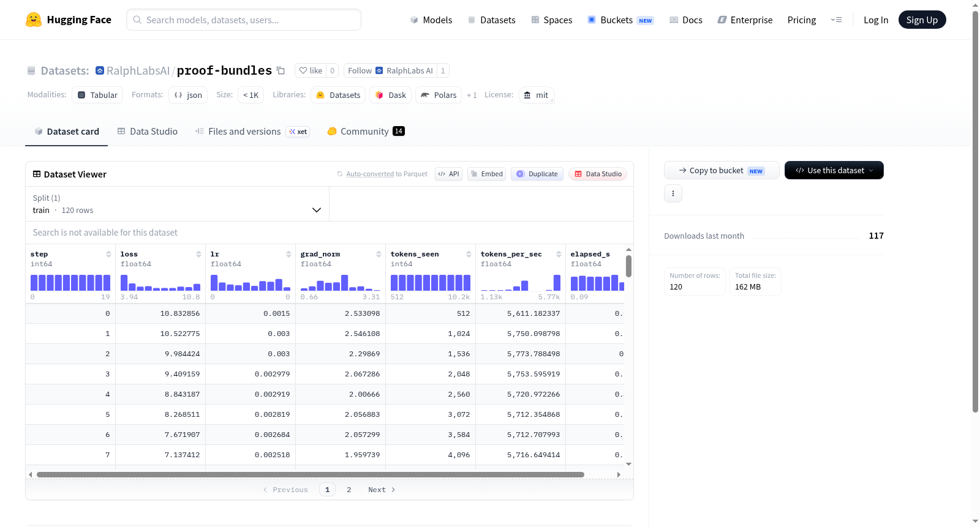Open the API button in Dataset Viewer
Image resolution: width=980 pixels, height=527 pixels.
click(448, 174)
